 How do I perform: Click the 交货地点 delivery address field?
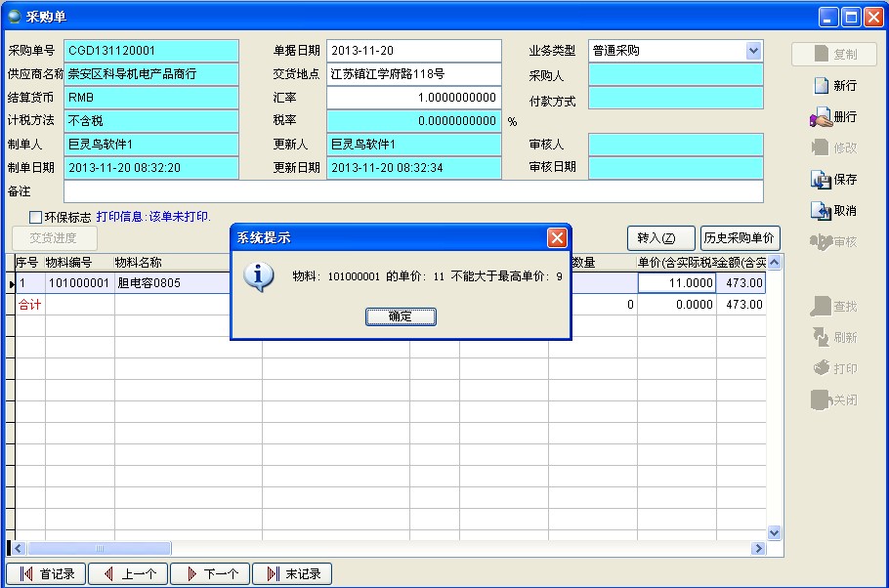click(x=413, y=74)
